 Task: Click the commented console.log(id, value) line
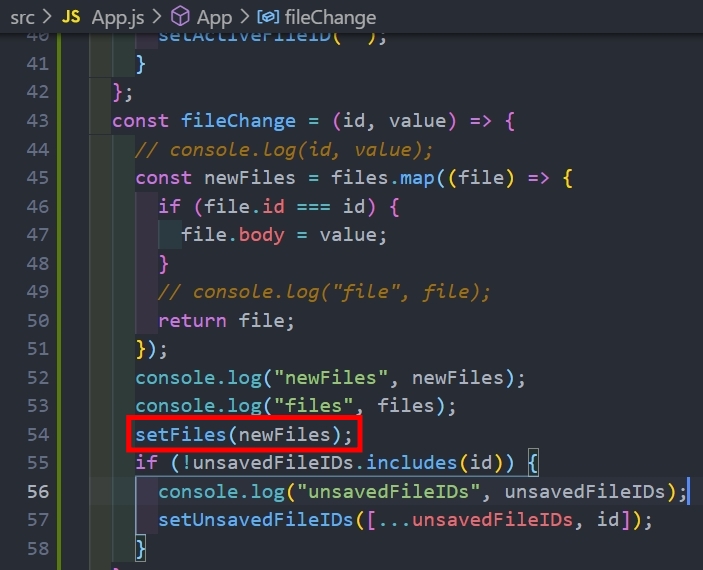point(283,150)
